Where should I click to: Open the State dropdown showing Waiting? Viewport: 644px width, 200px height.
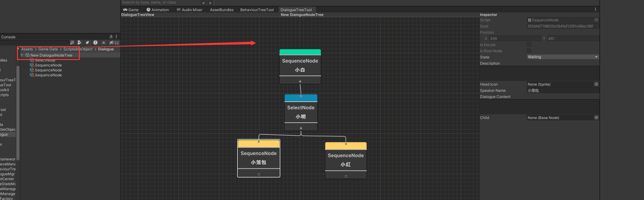pos(563,57)
